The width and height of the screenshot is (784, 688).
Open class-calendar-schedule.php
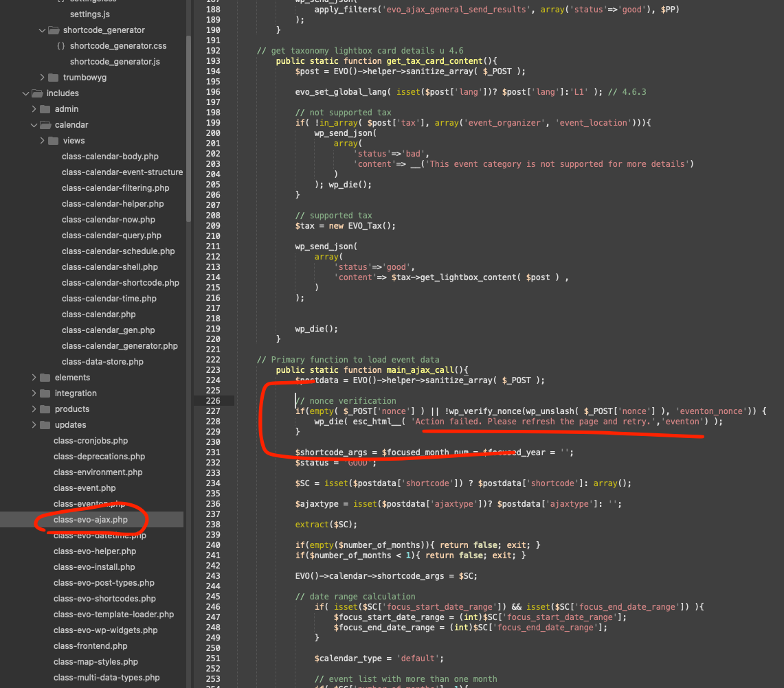pos(118,251)
